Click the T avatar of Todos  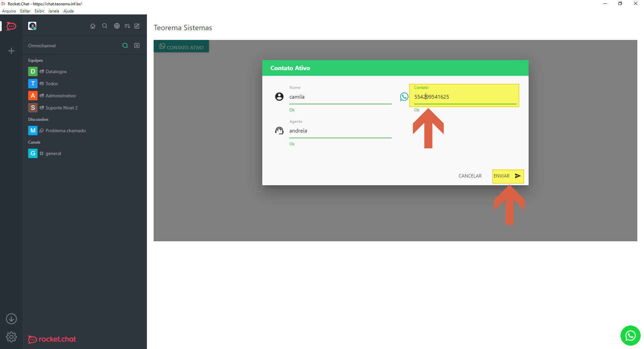[x=33, y=84]
